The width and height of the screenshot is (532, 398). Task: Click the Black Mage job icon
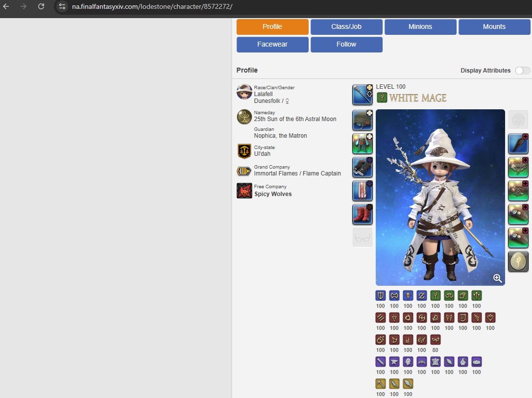(381, 340)
